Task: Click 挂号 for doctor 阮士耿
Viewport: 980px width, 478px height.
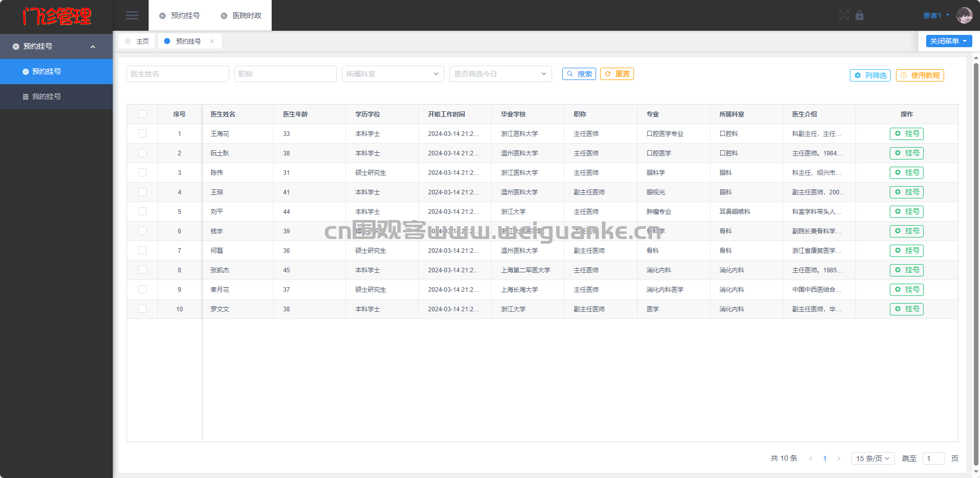Action: coord(907,153)
